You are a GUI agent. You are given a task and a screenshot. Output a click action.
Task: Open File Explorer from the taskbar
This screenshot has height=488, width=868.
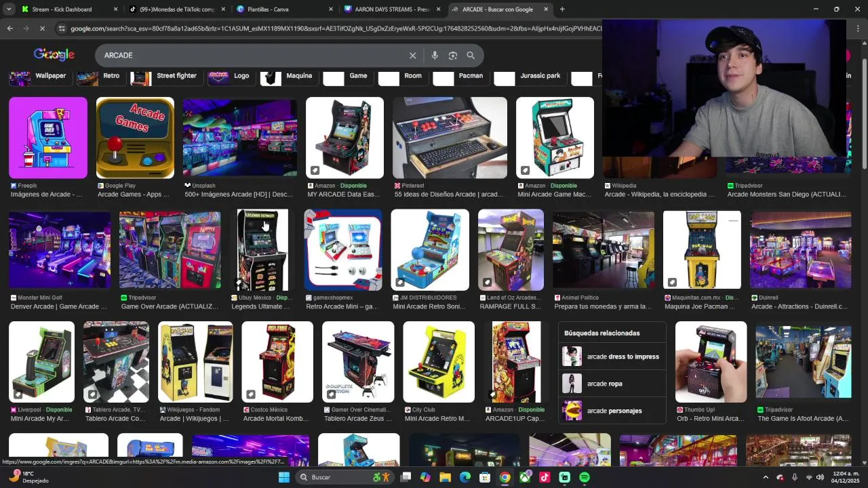tap(445, 477)
